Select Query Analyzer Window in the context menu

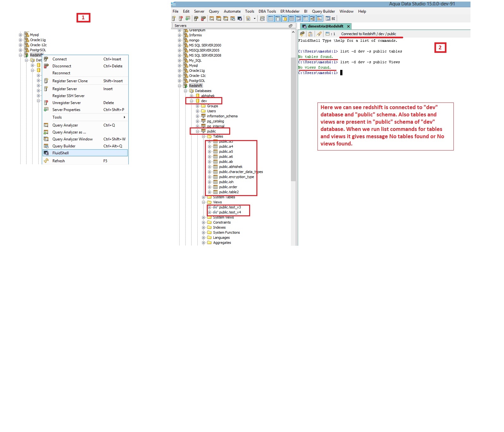coord(85,139)
